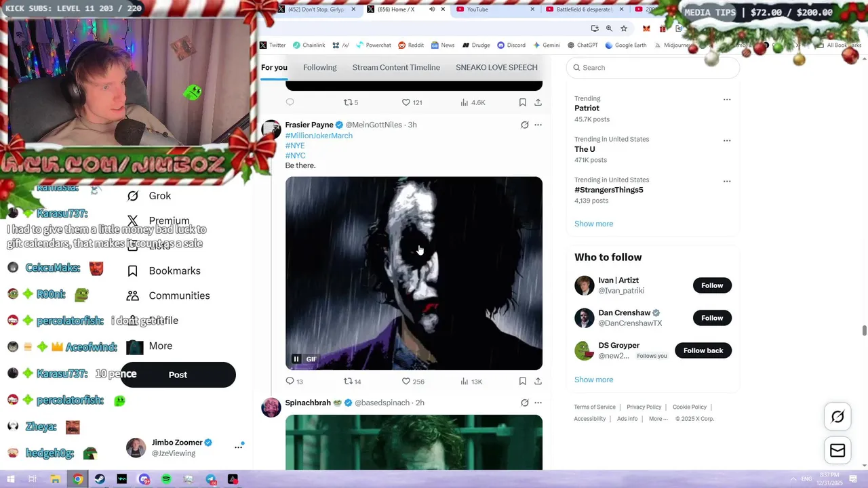
Task: Open Telegram from the taskbar
Action: tap(211, 479)
